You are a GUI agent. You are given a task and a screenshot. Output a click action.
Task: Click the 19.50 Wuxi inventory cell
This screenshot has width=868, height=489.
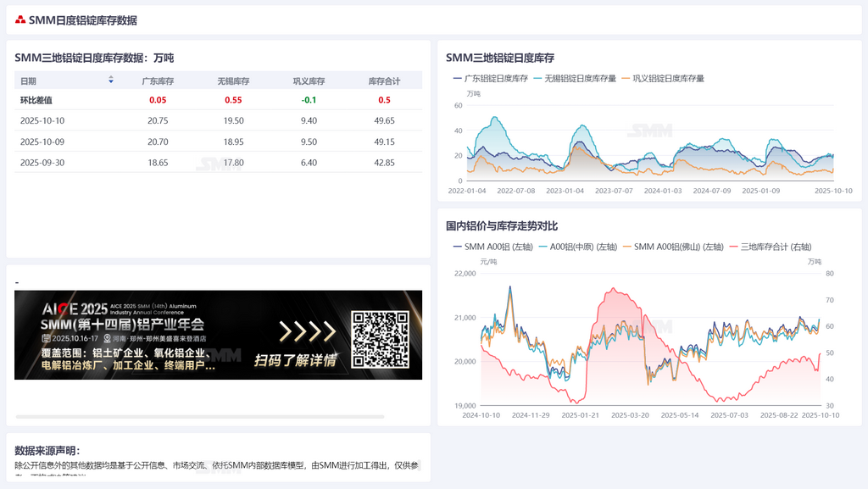pyautogui.click(x=233, y=120)
